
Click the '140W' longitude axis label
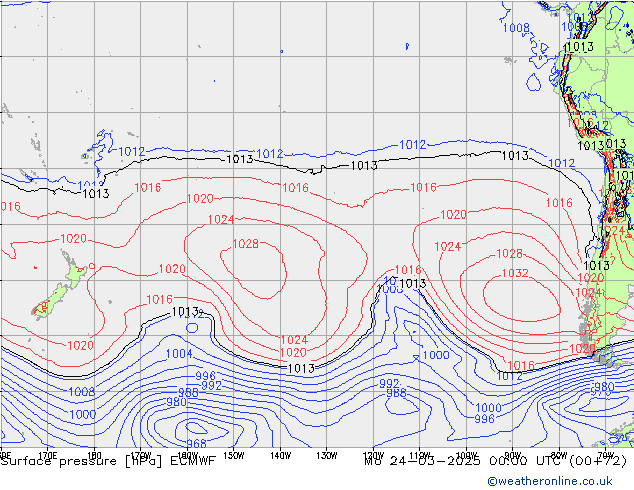click(x=280, y=456)
